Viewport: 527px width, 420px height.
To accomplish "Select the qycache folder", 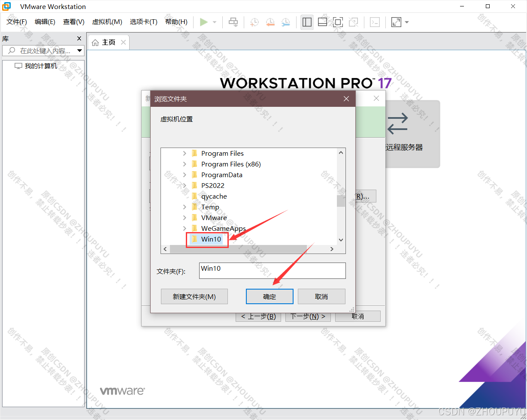I will click(x=214, y=196).
